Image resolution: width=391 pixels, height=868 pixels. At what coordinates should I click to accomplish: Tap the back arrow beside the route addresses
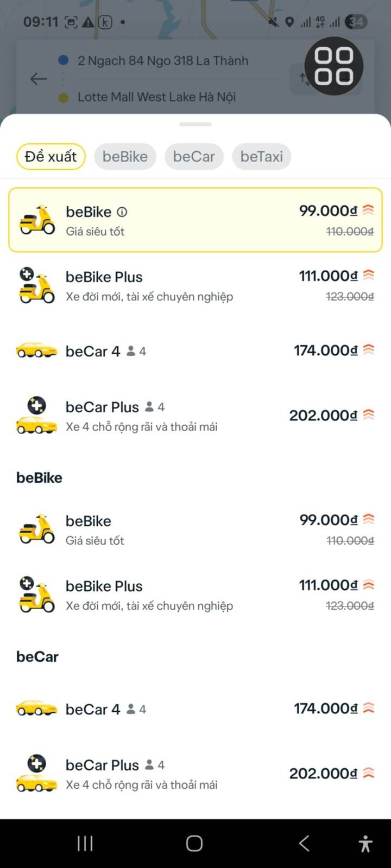pos(38,79)
